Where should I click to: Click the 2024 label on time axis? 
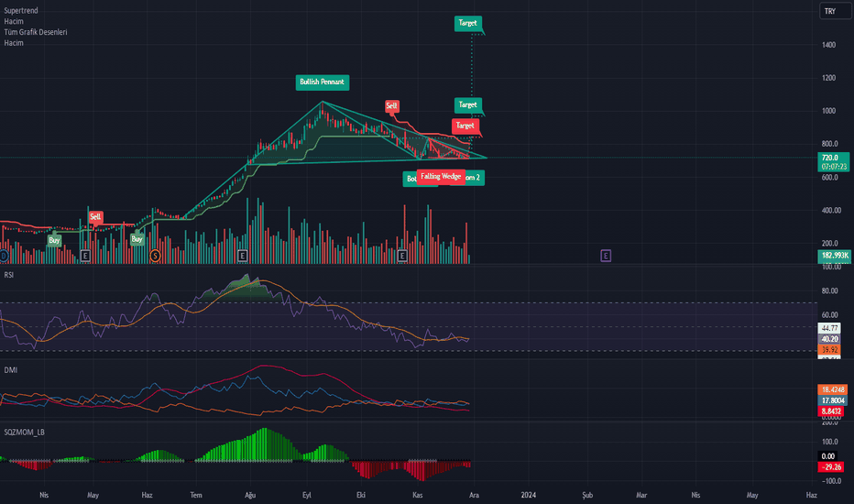click(529, 495)
